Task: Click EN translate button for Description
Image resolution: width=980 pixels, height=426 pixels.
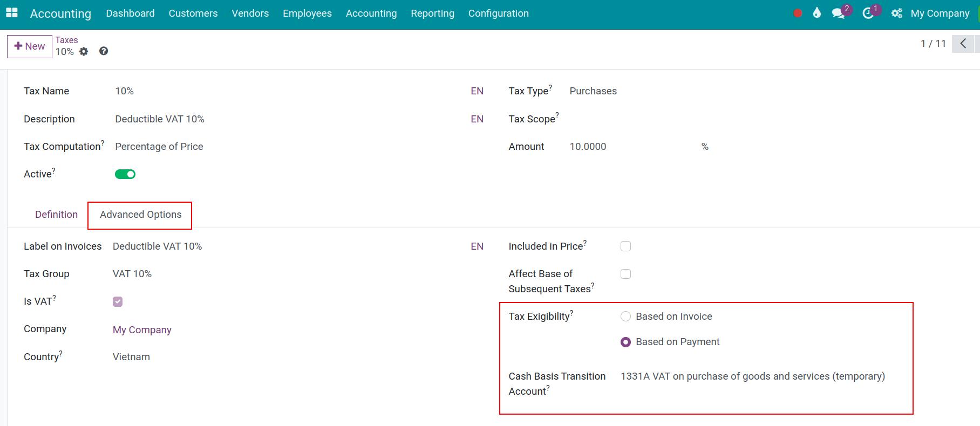Action: [477, 119]
